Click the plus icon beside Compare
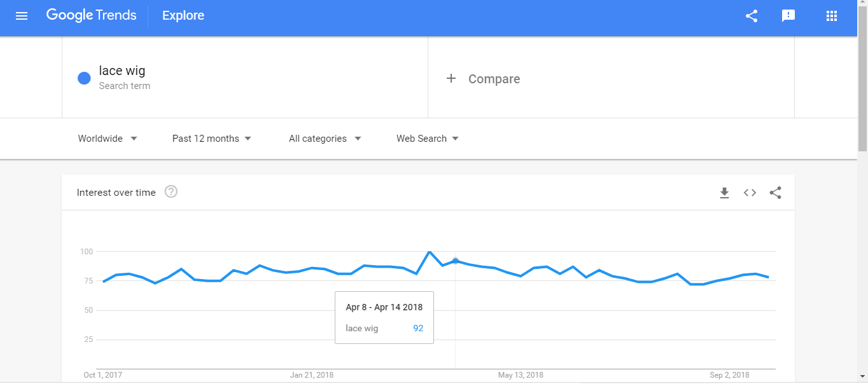Image resolution: width=868 pixels, height=384 pixels. click(x=451, y=79)
